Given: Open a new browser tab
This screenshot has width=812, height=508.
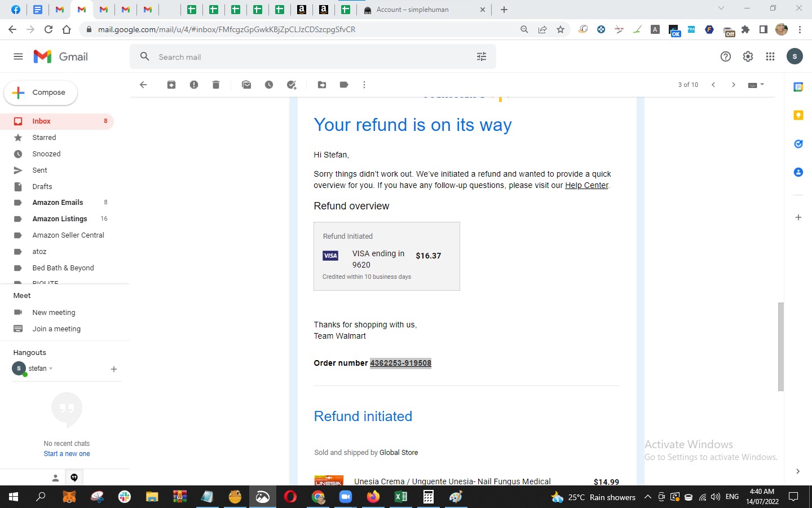Looking at the screenshot, I should coord(504,10).
